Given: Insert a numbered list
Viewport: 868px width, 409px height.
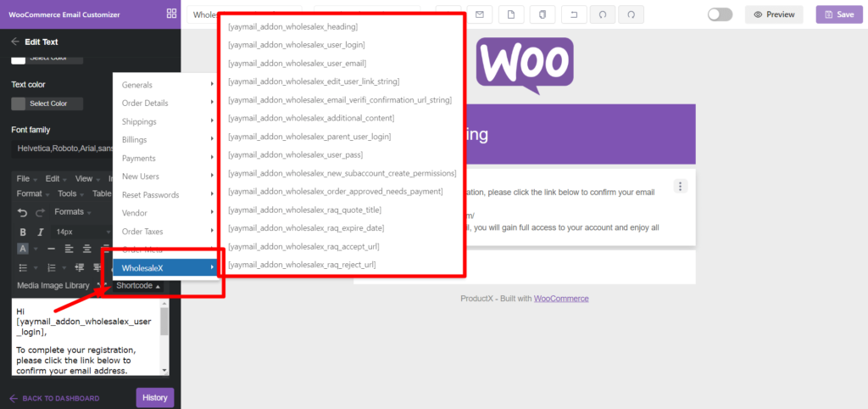Looking at the screenshot, I should 52,267.
